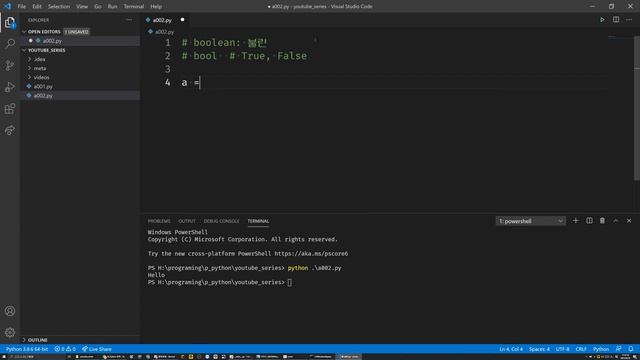Kill terminal with trash icon
The width and height of the screenshot is (640, 360).
[x=602, y=220]
